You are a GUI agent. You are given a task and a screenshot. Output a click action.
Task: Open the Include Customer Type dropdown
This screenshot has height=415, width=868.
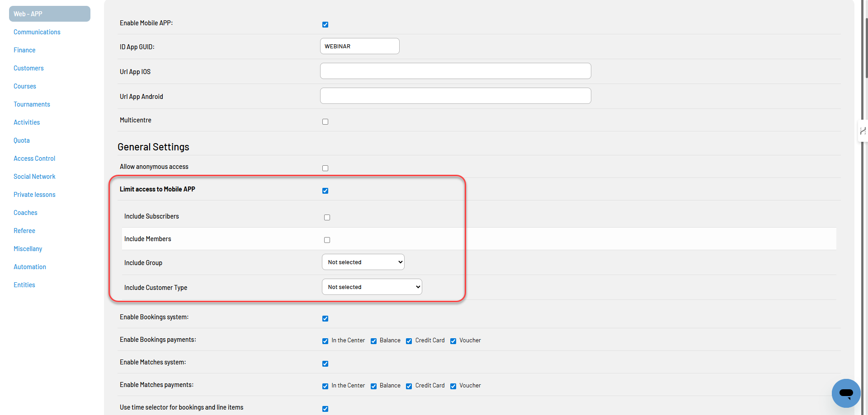coord(372,287)
